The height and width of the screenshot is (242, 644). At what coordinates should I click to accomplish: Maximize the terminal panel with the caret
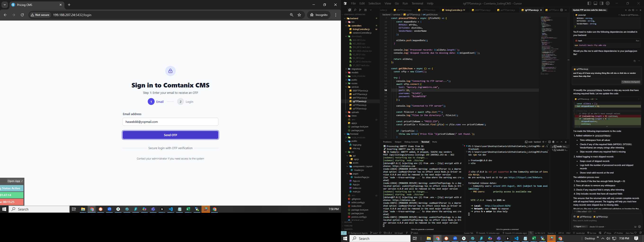click(561, 142)
